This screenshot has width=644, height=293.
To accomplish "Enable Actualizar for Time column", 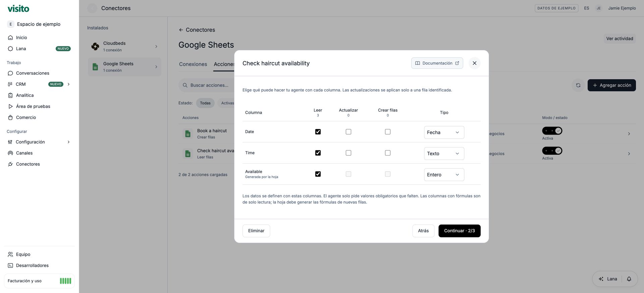I will click(348, 153).
